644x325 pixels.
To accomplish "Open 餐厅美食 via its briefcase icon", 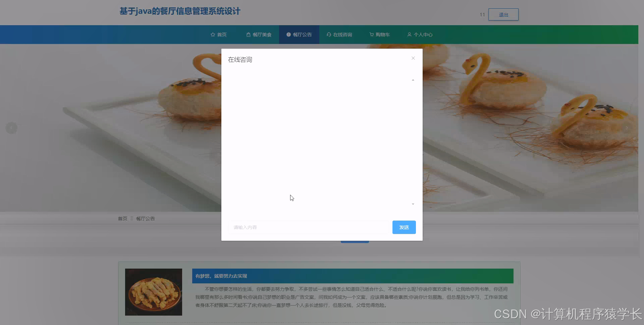I will [248, 34].
